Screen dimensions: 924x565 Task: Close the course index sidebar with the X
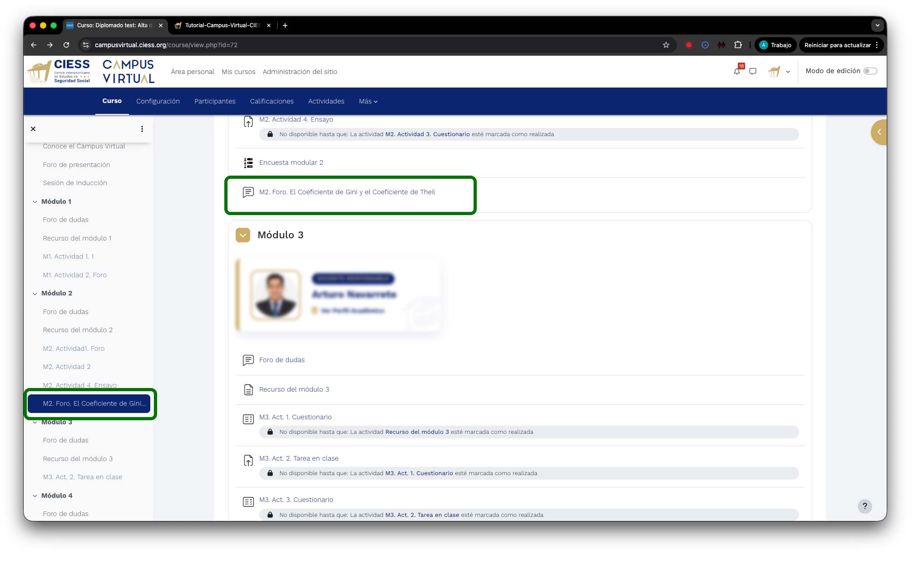[x=33, y=129]
